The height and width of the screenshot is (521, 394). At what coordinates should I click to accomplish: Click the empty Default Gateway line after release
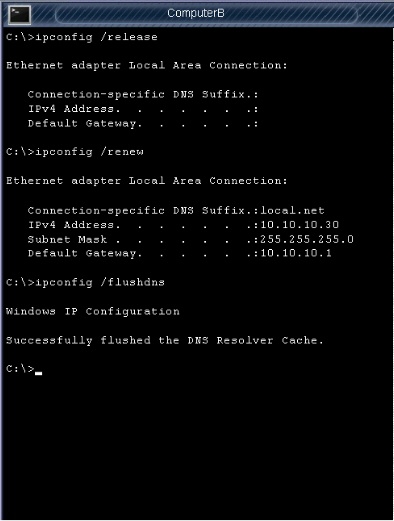coord(143,124)
